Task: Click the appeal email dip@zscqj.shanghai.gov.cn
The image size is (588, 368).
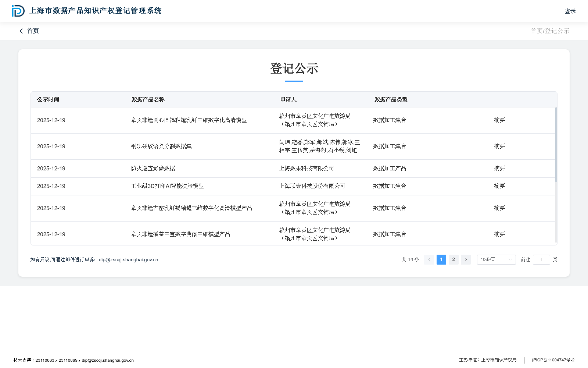Action: (x=128, y=260)
